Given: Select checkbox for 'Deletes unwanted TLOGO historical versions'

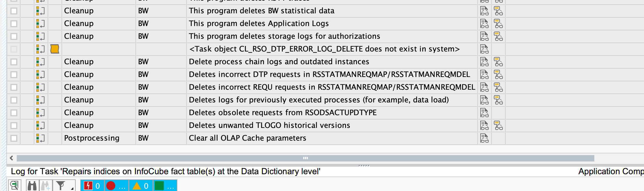Looking at the screenshot, I should [x=14, y=126].
